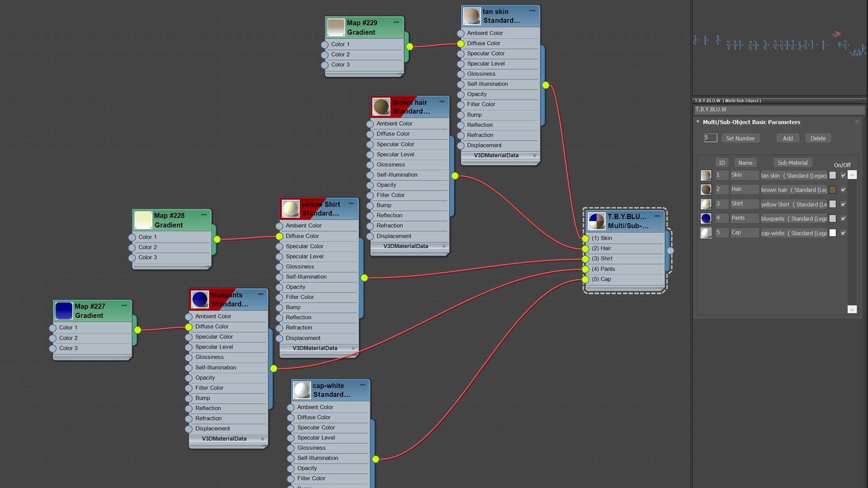Click the cap-white node preview sphere

[x=302, y=390]
